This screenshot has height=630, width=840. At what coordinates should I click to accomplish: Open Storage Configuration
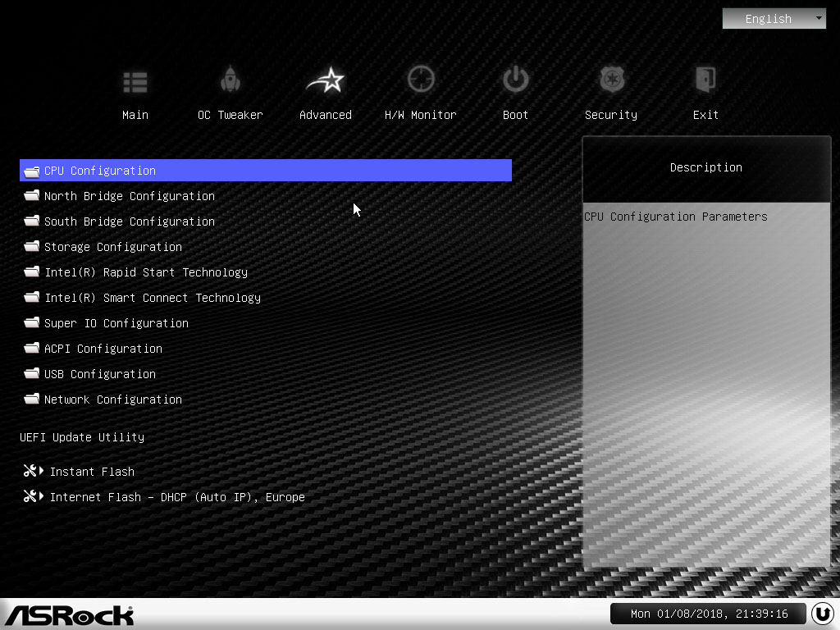point(113,247)
